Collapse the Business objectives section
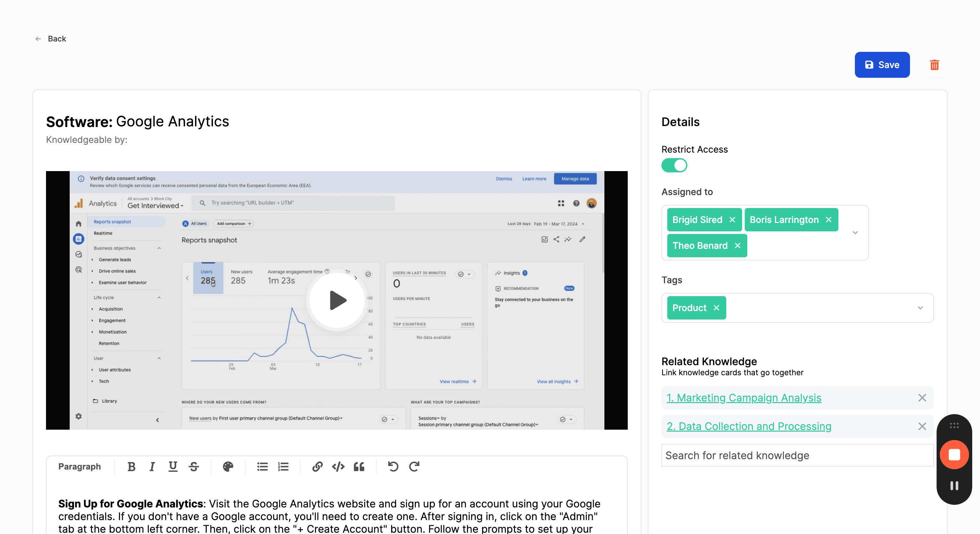 click(x=159, y=248)
